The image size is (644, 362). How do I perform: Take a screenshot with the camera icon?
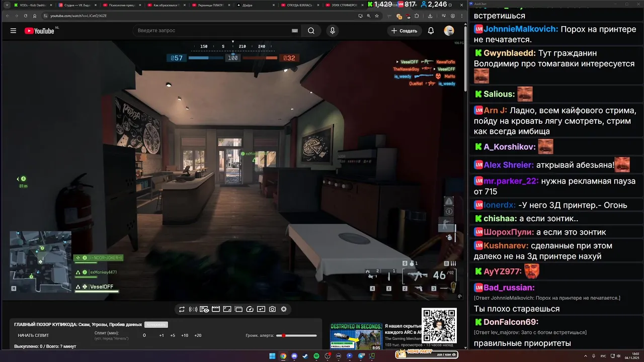pyautogui.click(x=272, y=309)
